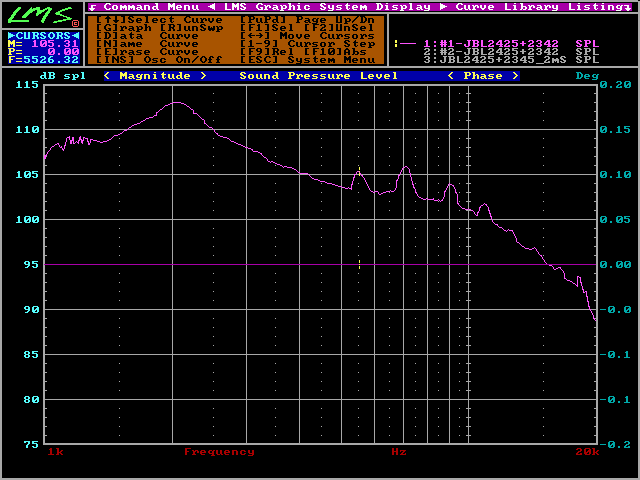The width and height of the screenshot is (640, 480).
Task: Select the P= 0.00 cursor value
Action: pos(43,51)
